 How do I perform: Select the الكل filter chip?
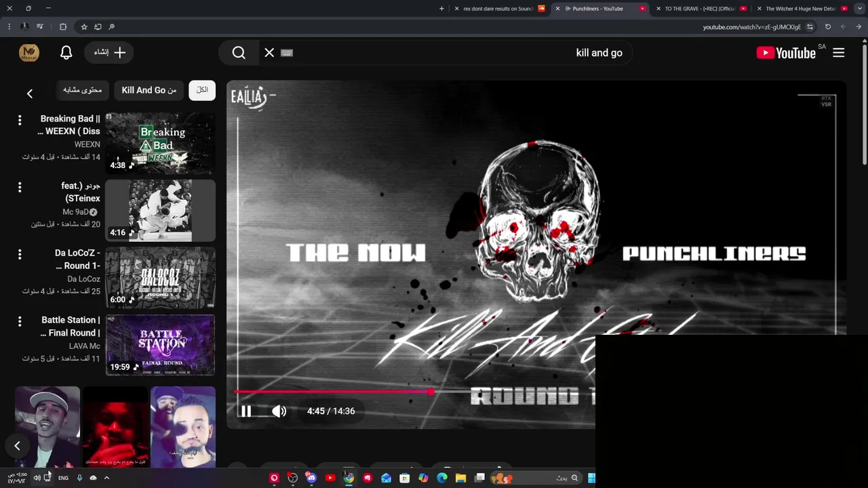click(202, 90)
